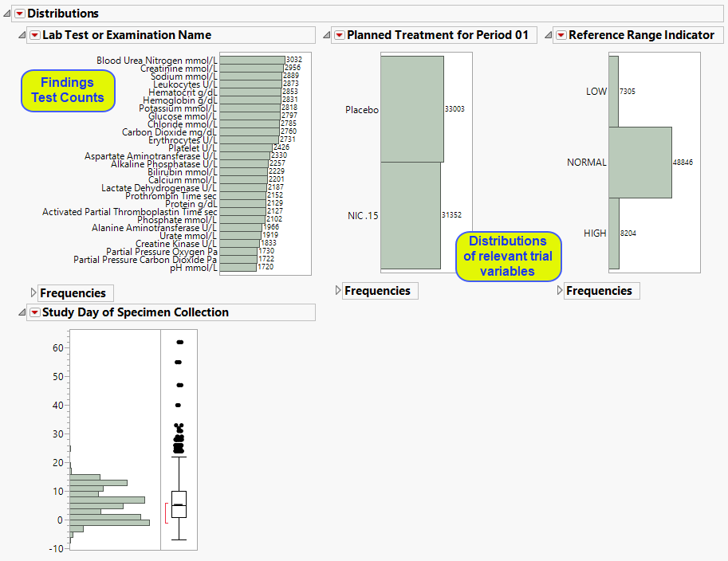Viewport: 728px width, 561px height.
Task: Select the NIC .15 bar in treatment chart
Action: (x=411, y=215)
